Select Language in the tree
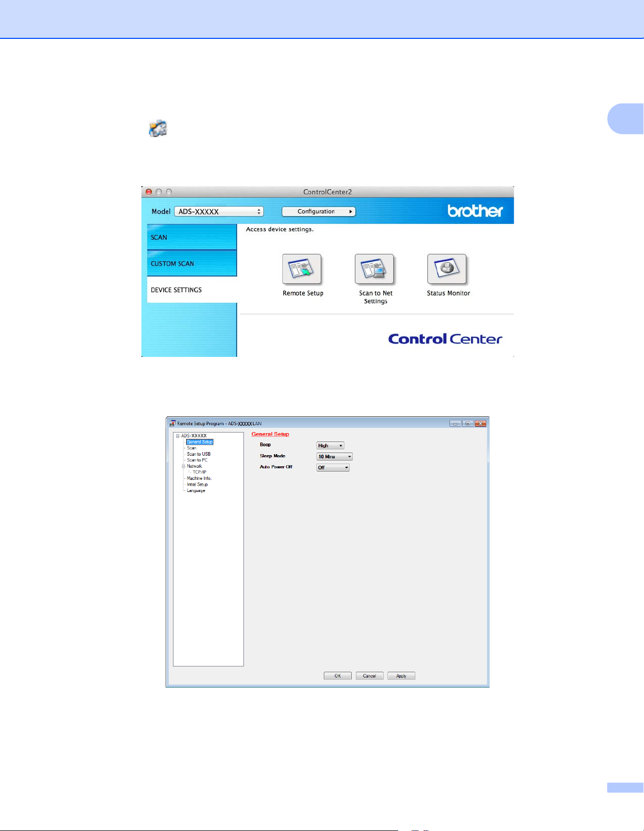Image resolution: width=644 pixels, height=831 pixels. tap(196, 490)
